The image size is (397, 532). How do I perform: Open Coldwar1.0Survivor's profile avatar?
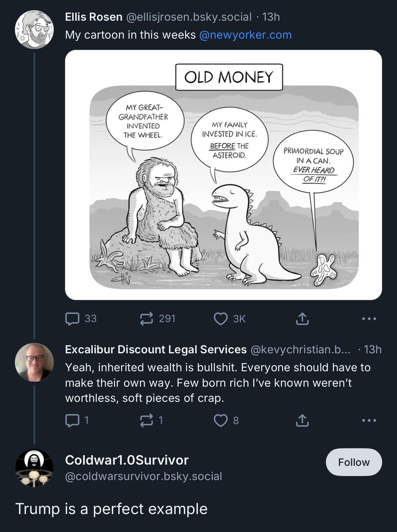34,468
